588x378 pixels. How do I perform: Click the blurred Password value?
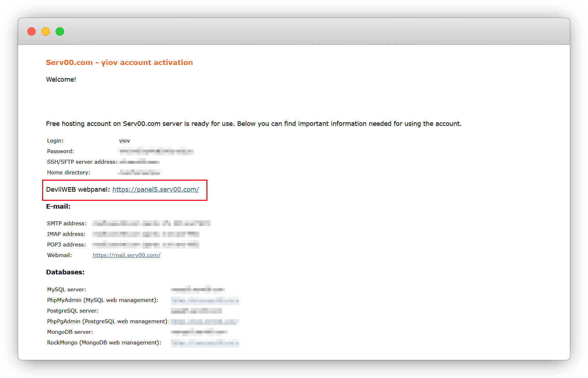156,151
